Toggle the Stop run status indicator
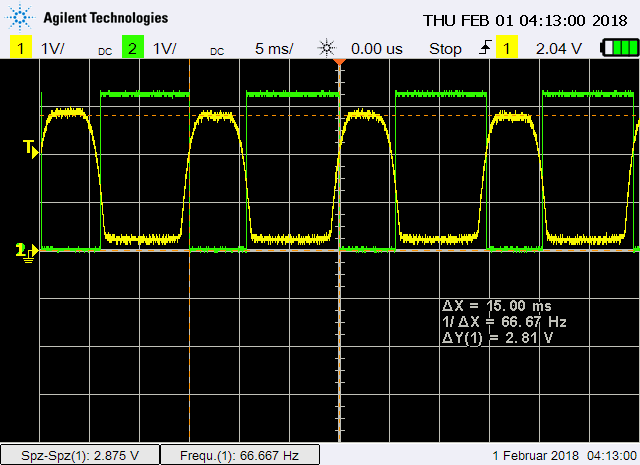Screen dimensions: 640x465 (445, 48)
